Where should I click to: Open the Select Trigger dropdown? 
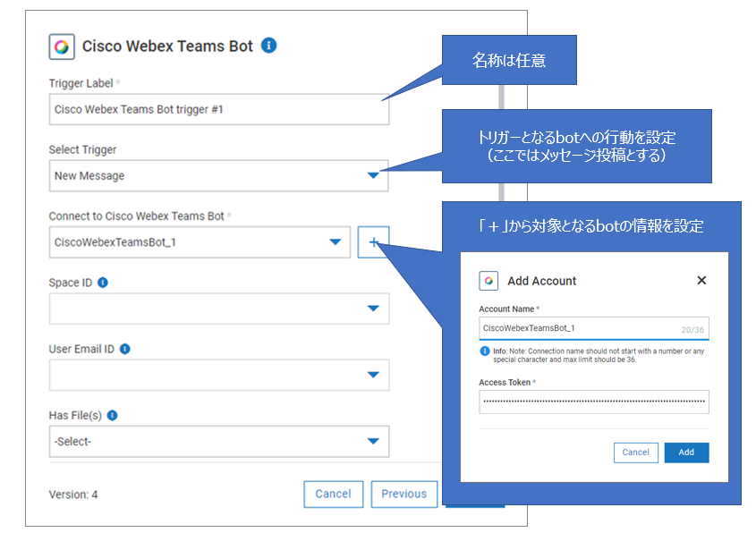point(373,176)
